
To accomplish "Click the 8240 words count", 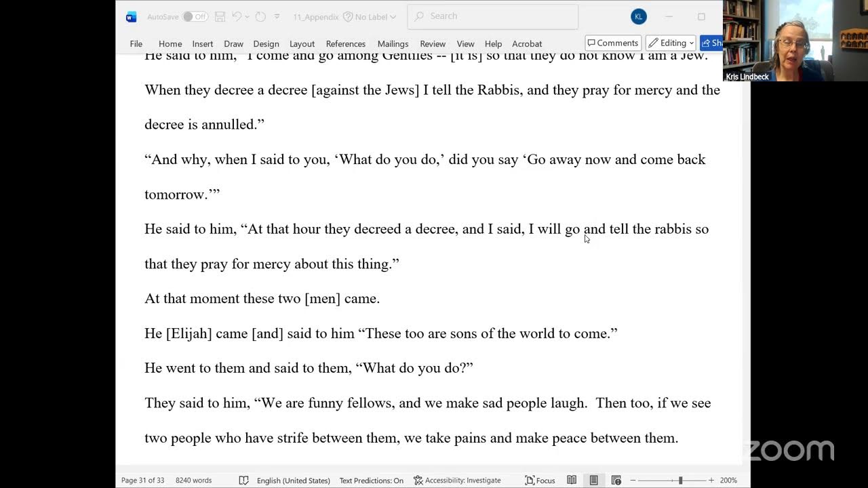I will click(193, 480).
